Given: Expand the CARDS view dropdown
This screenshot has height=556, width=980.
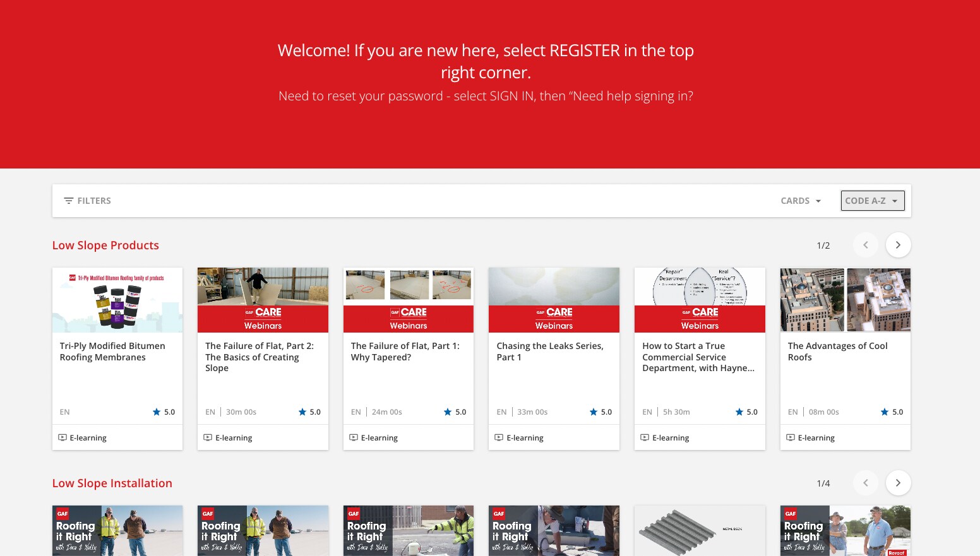Looking at the screenshot, I should [801, 201].
